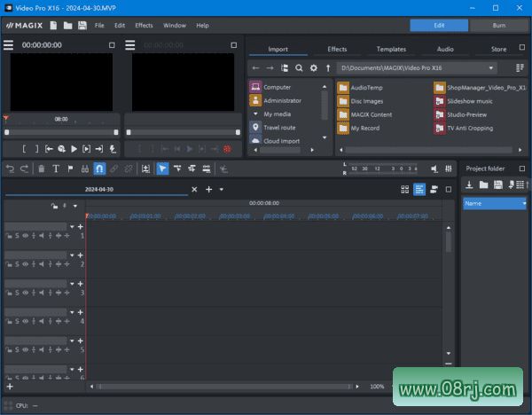532x415 pixels.
Task: Click the New project icon
Action: tap(53, 26)
